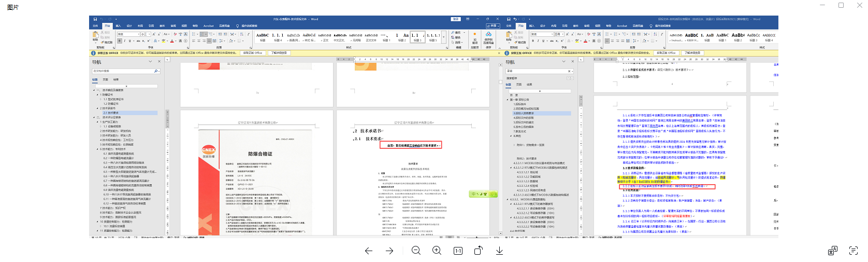Open the image translate tool

(833, 251)
